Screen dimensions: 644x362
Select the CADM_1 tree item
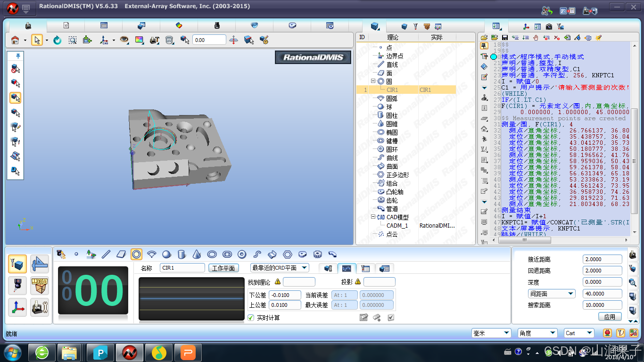click(397, 226)
